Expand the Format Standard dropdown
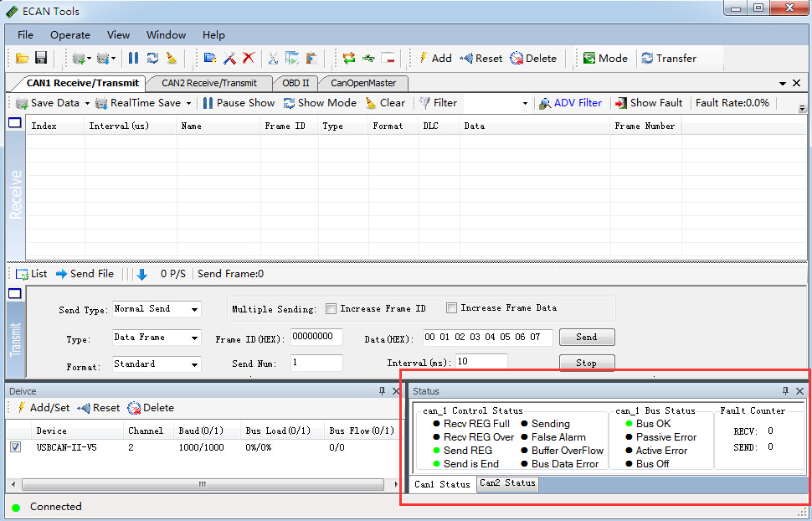This screenshot has width=812, height=521. (195, 364)
